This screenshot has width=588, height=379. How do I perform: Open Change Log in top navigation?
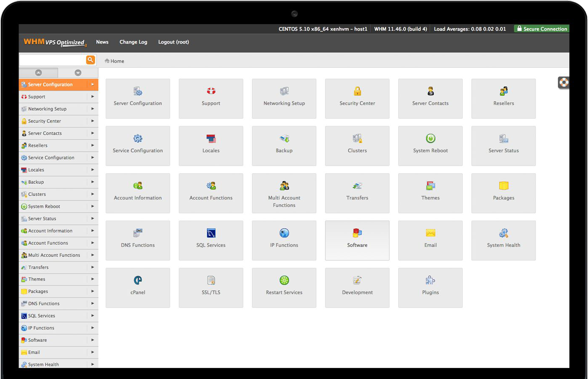(133, 42)
